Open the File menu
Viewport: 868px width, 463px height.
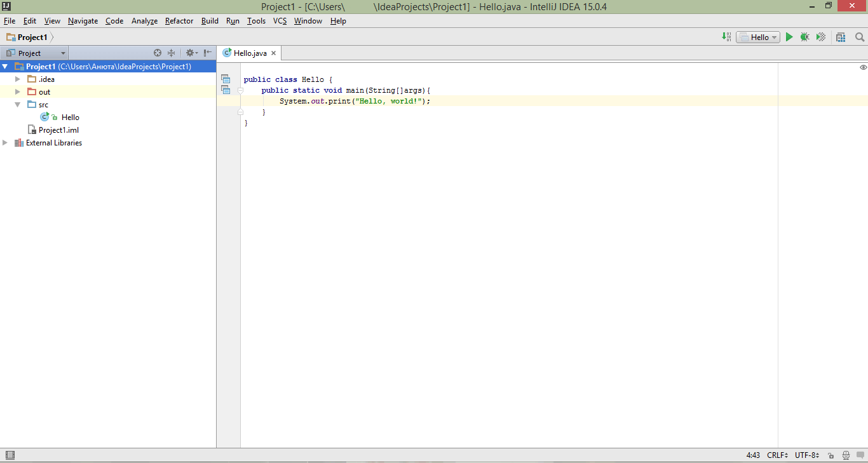pos(10,21)
